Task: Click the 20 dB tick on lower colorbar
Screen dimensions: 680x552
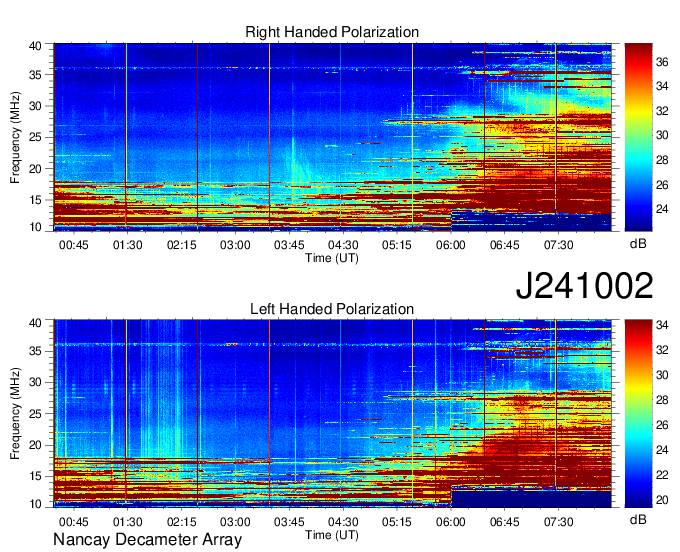Action: coord(662,500)
